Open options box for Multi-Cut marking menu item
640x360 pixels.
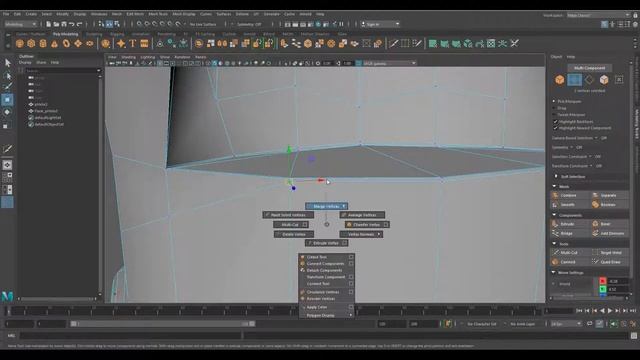(305, 224)
